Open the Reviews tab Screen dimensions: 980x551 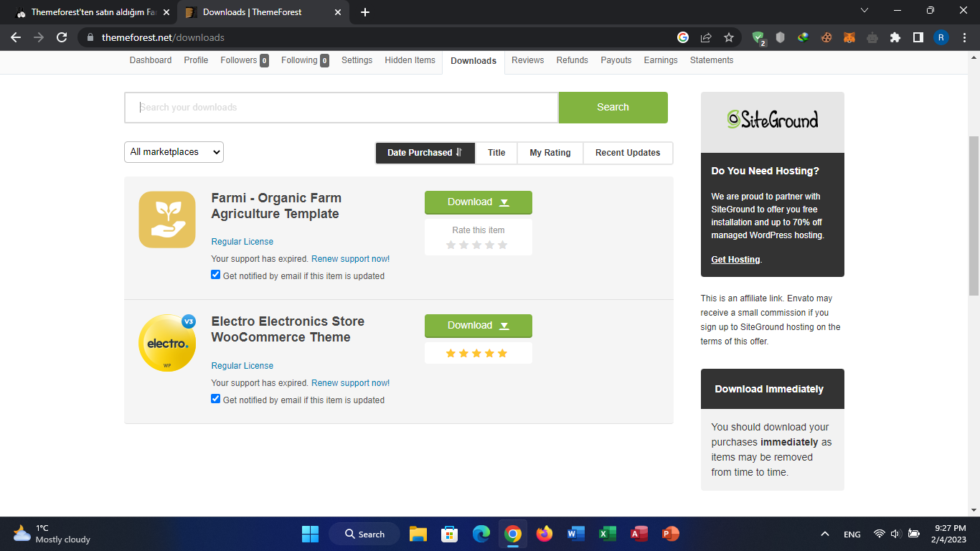click(x=528, y=60)
